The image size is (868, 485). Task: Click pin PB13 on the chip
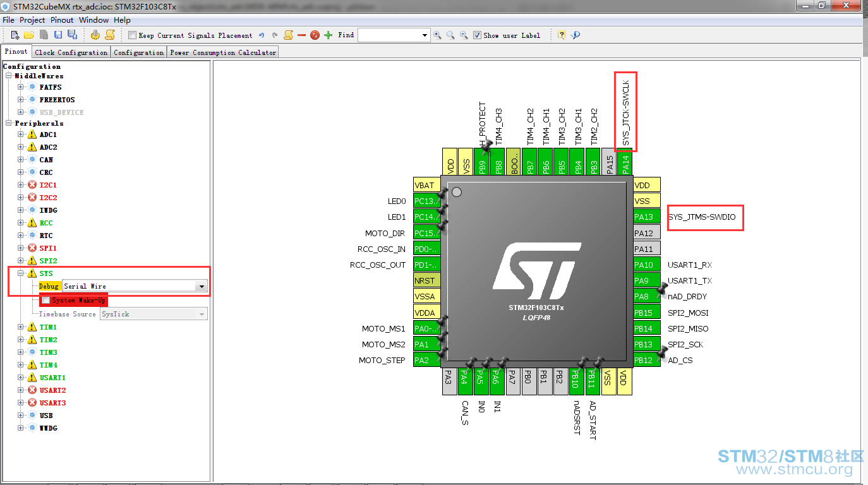(x=647, y=344)
